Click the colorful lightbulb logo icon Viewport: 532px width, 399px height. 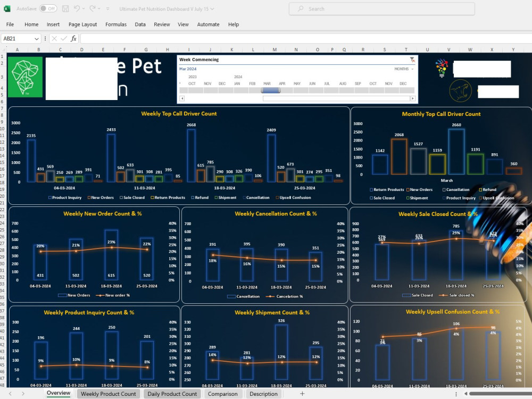tap(442, 68)
